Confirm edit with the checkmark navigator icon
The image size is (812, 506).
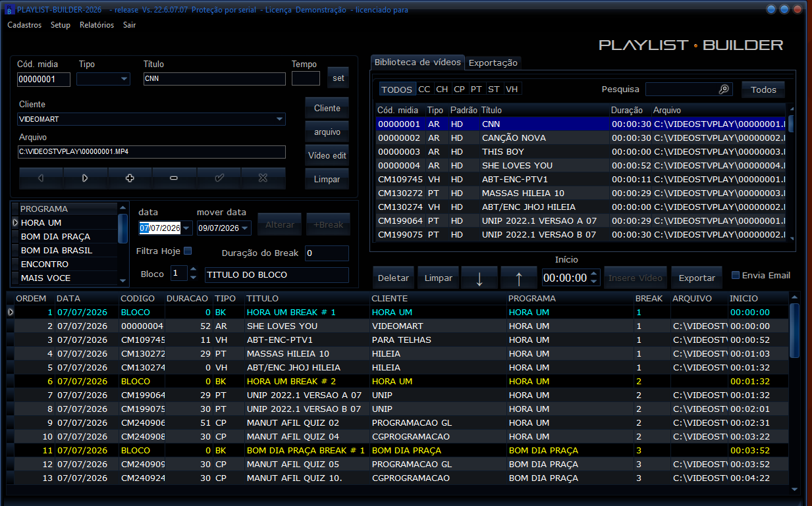click(x=219, y=178)
